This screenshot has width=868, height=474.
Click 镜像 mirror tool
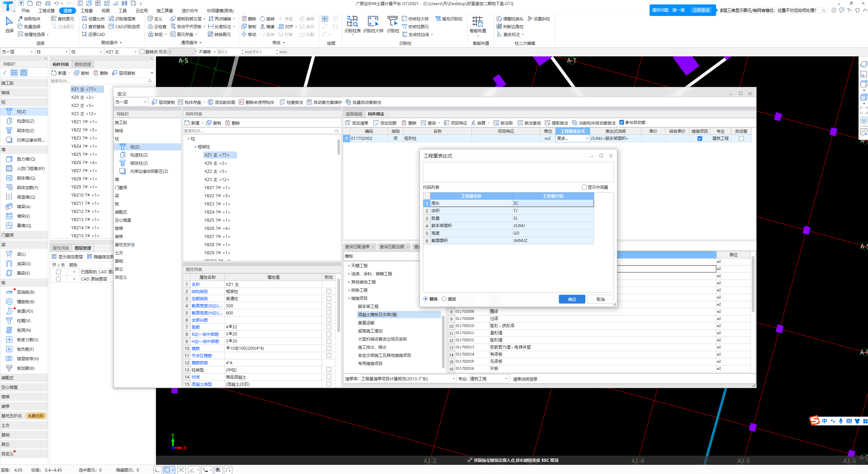267,26
